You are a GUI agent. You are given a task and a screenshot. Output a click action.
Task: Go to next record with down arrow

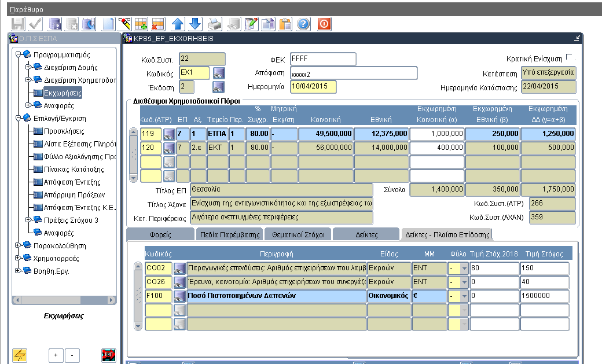point(195,24)
